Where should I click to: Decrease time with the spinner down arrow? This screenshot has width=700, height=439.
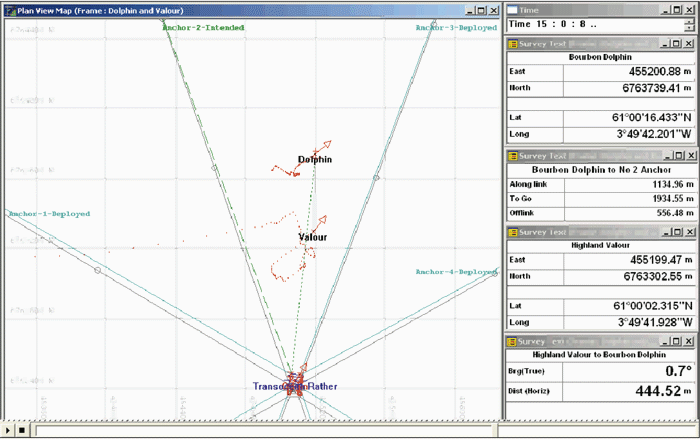click(691, 28)
